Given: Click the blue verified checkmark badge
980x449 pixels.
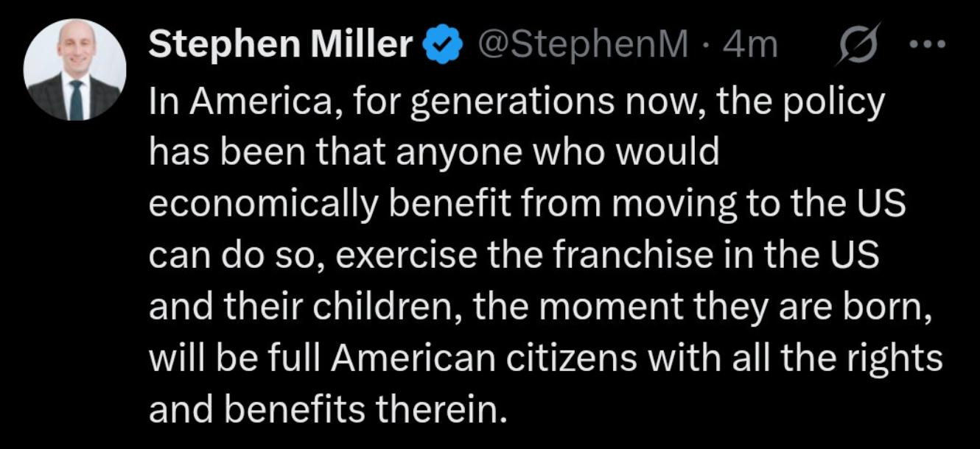Looking at the screenshot, I should coord(442,46).
